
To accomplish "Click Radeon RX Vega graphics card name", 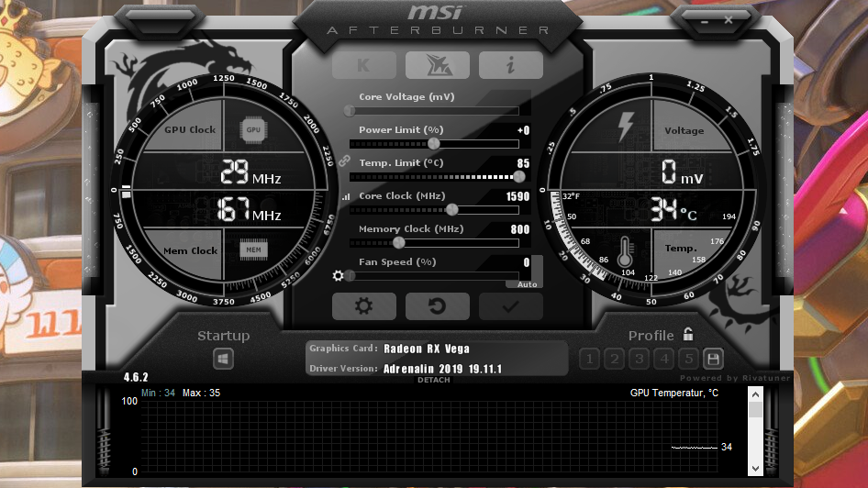I will [x=427, y=349].
